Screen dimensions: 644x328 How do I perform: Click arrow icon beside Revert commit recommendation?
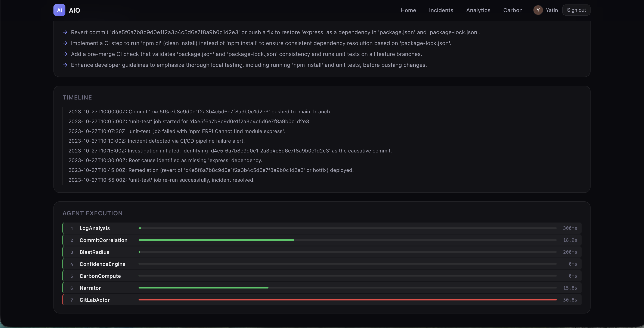(65, 32)
